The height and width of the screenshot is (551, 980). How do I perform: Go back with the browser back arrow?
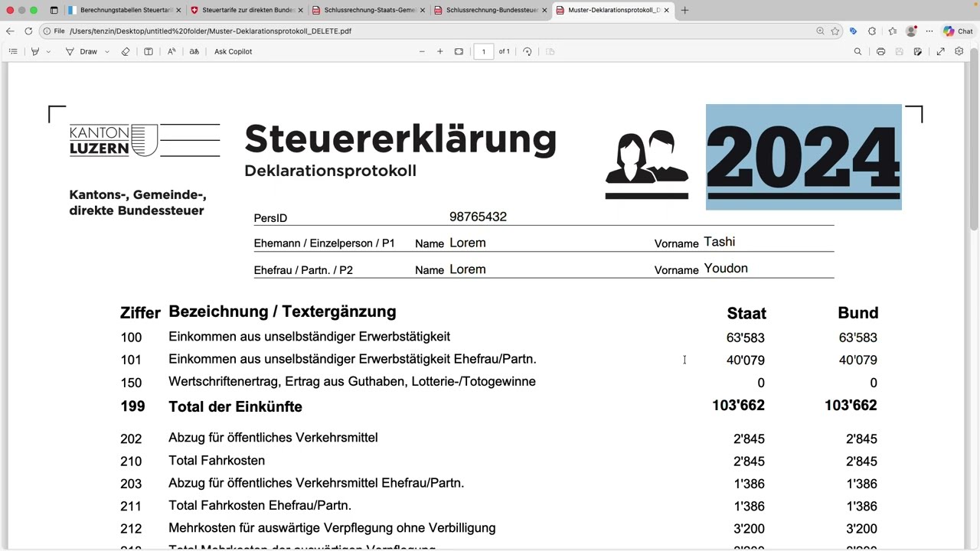tap(10, 31)
